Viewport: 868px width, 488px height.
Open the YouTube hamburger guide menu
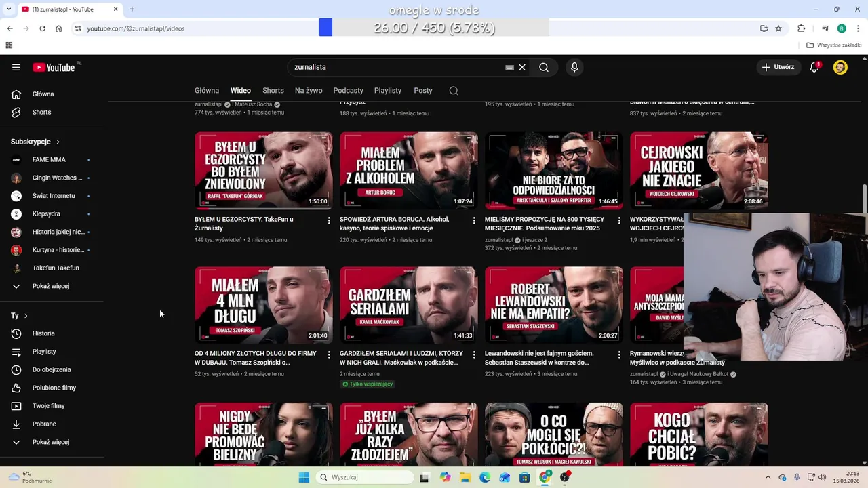point(16,67)
